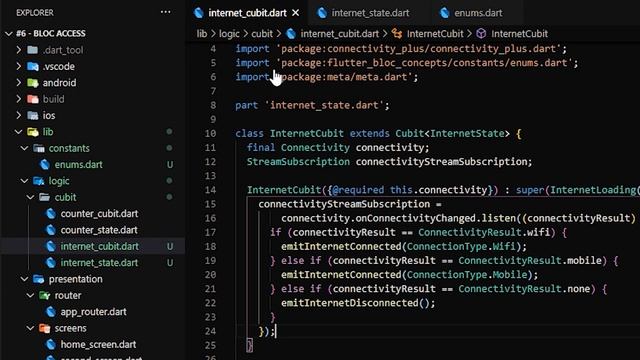The height and width of the screenshot is (360, 640).
Task: Click the EXPLORER panel title
Action: [35, 13]
